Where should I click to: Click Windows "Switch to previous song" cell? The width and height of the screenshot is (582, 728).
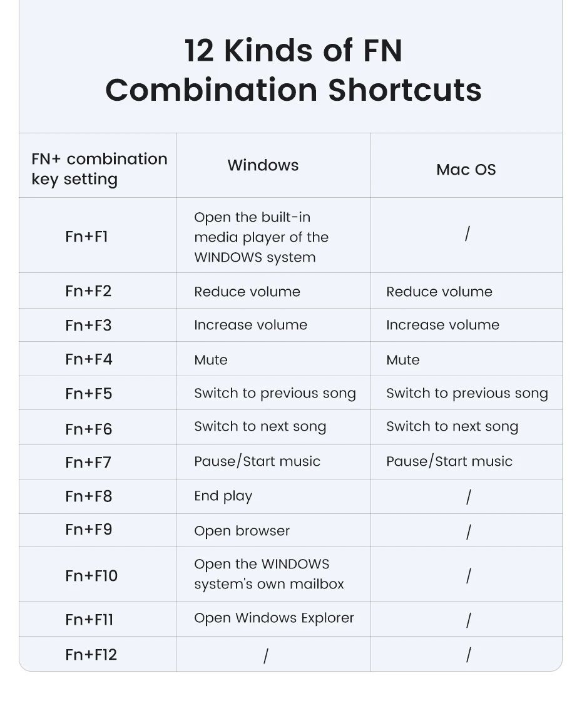click(x=275, y=393)
